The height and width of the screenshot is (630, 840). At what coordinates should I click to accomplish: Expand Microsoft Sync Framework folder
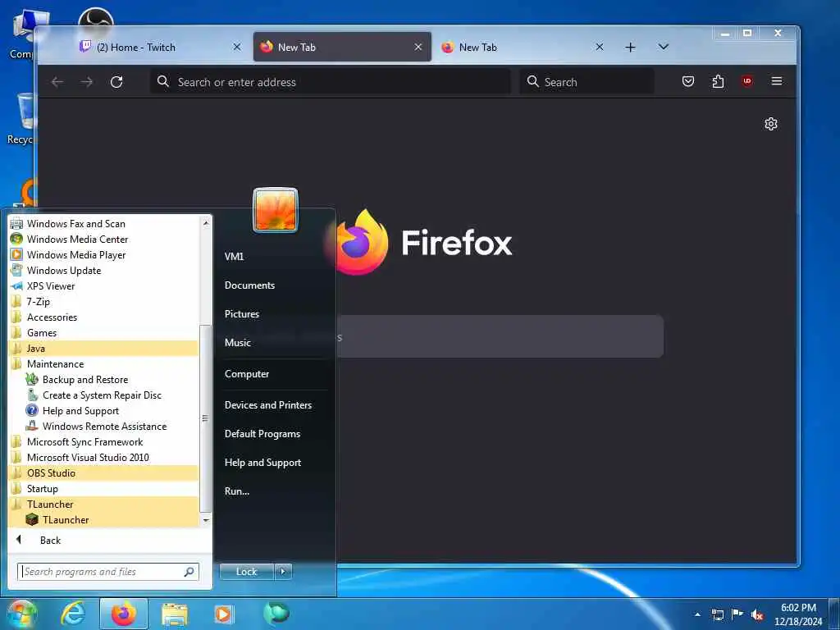coord(103,442)
